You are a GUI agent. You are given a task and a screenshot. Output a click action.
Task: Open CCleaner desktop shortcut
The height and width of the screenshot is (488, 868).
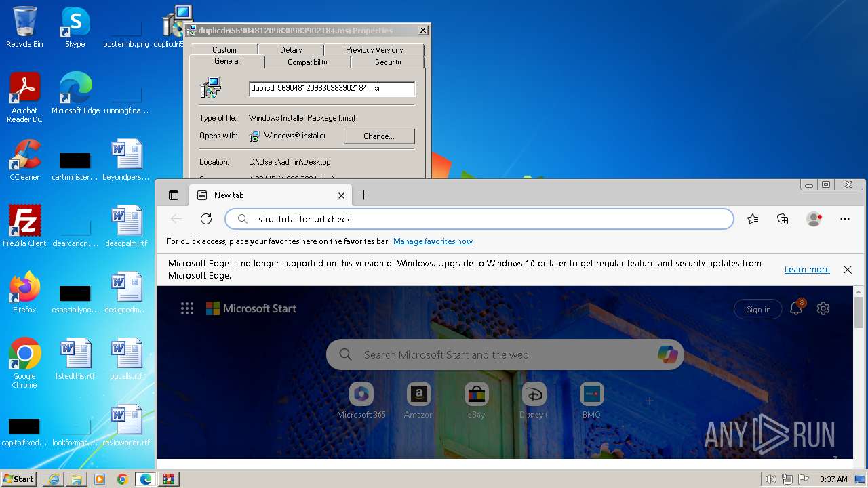coord(24,160)
